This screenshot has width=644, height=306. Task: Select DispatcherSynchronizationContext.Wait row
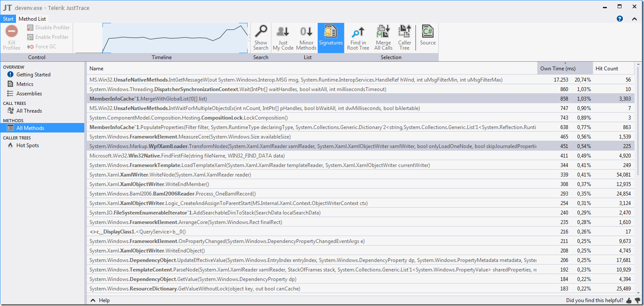(x=361, y=89)
